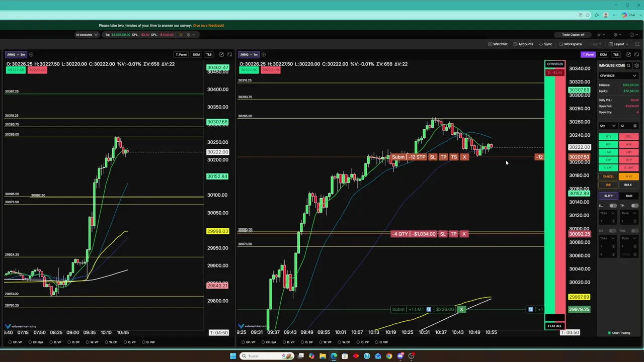Open browser Chat button in top bar
The image size is (644, 362).
coord(628,15)
